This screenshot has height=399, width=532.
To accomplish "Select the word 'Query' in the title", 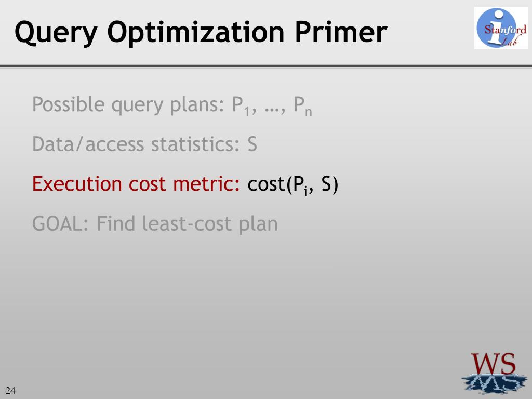I will (x=56, y=33).
